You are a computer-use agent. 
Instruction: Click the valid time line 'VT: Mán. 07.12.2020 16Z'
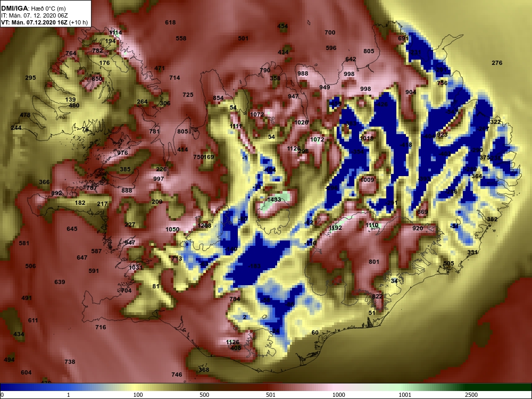pyautogui.click(x=35, y=23)
